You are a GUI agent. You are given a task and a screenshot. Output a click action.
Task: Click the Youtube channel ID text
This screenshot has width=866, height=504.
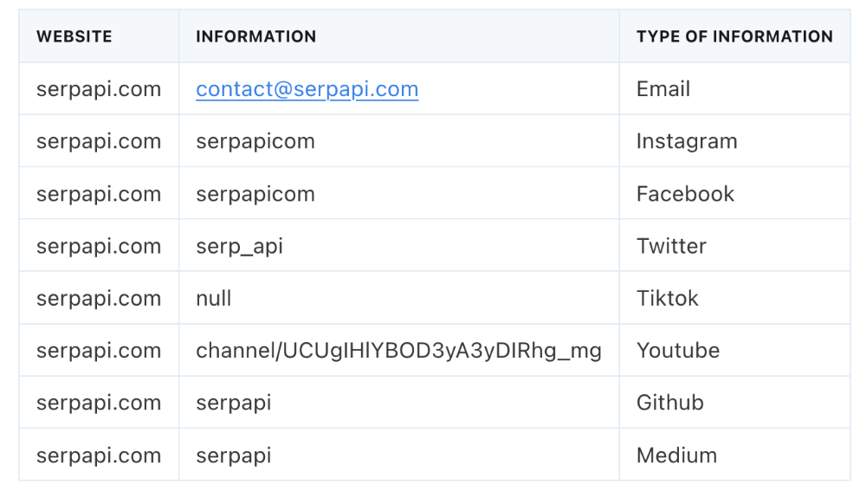point(398,351)
